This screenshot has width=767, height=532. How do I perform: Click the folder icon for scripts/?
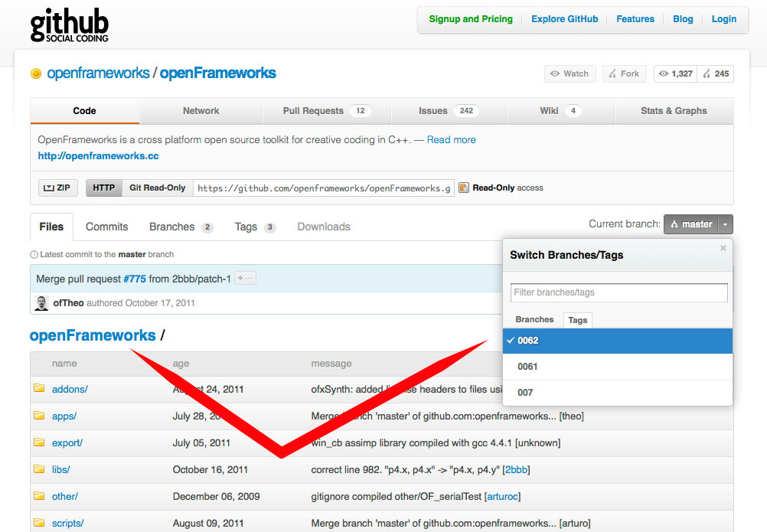click(39, 522)
